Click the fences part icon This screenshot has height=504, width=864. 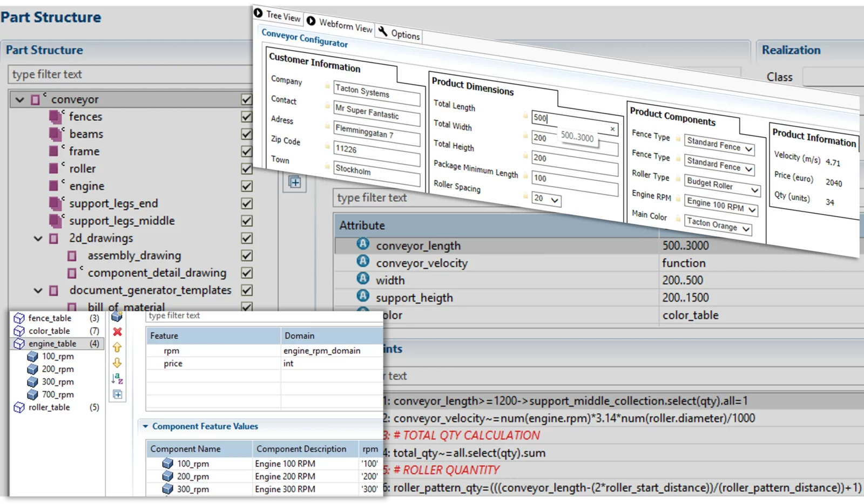pos(55,117)
